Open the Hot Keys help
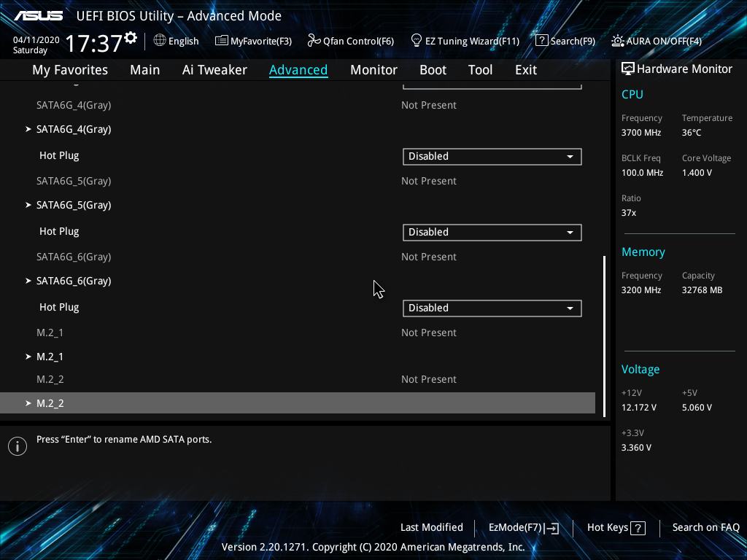Viewport: 747px width, 560px height. (616, 528)
